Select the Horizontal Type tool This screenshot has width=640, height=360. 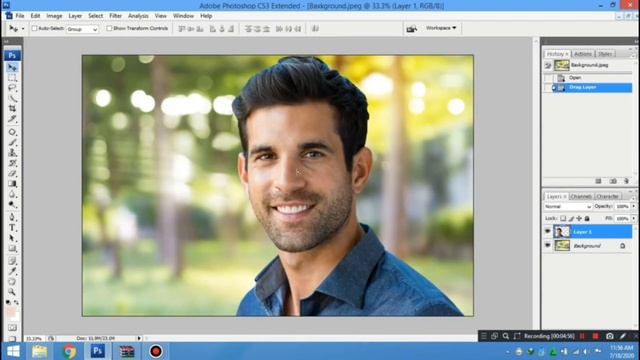pyautogui.click(x=12, y=228)
